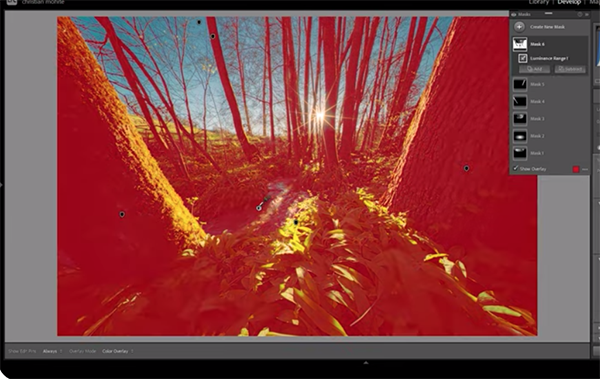Toggle the Masks panel eye visibility icon
This screenshot has height=379, width=600.
[514, 15]
